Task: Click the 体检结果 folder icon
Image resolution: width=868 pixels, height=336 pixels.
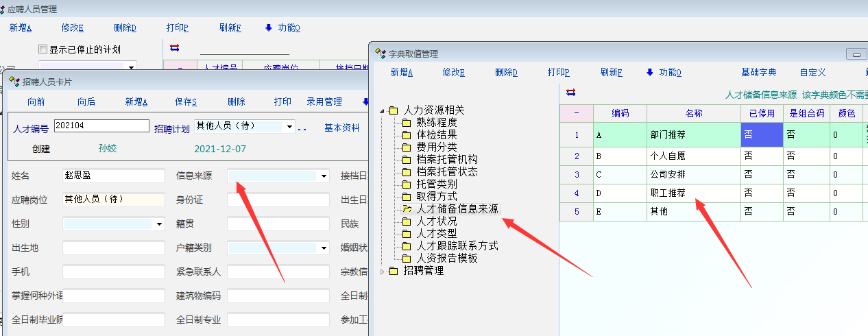Action: click(407, 135)
